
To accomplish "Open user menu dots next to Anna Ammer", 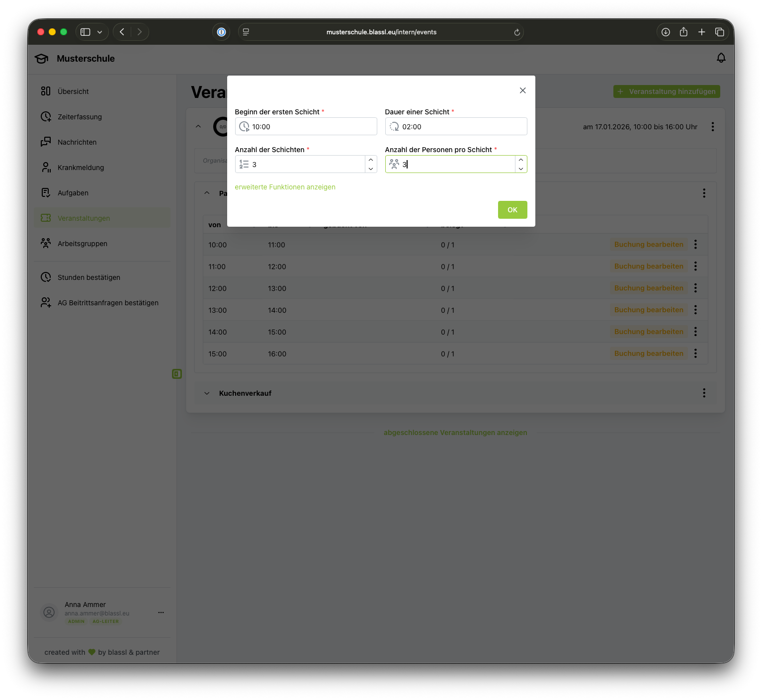I will coord(161,612).
